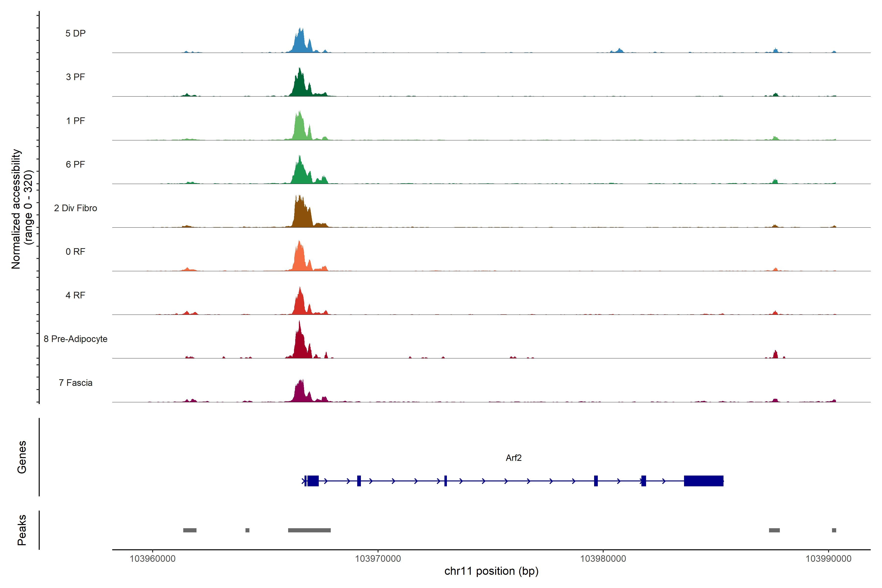The image size is (882, 588).
Task: Click the Genes panel label
Action: tap(22, 457)
